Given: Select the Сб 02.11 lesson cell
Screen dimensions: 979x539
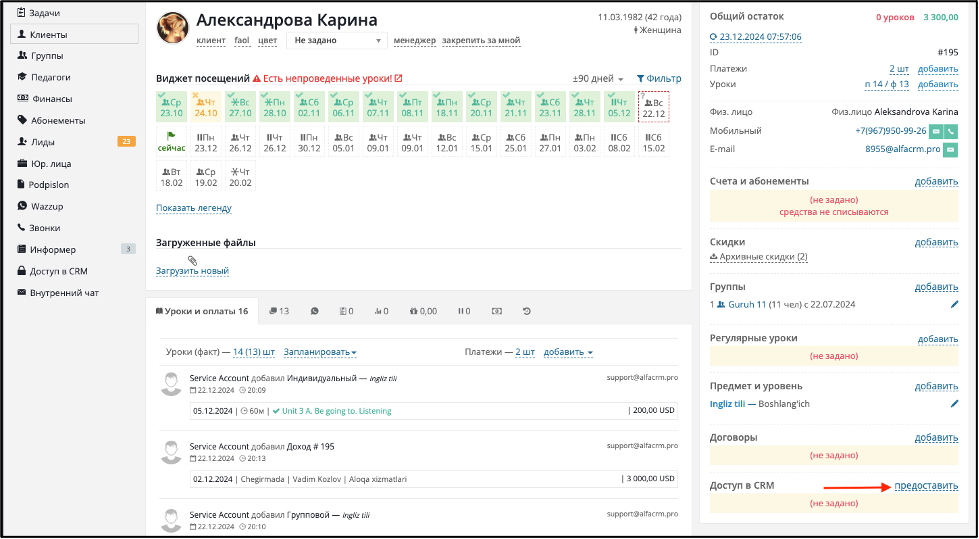Looking at the screenshot, I should pyautogui.click(x=309, y=106).
